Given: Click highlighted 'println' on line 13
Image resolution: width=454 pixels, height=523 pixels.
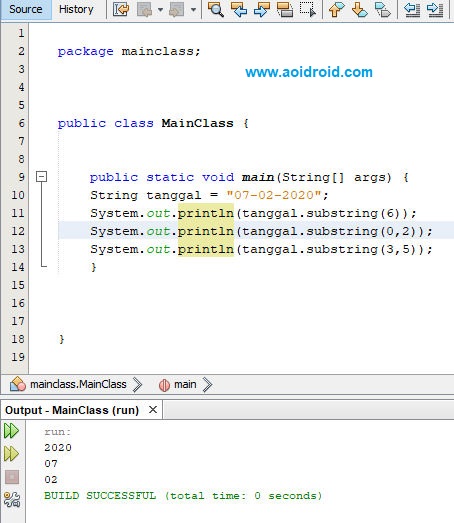Looking at the screenshot, I should [205, 249].
